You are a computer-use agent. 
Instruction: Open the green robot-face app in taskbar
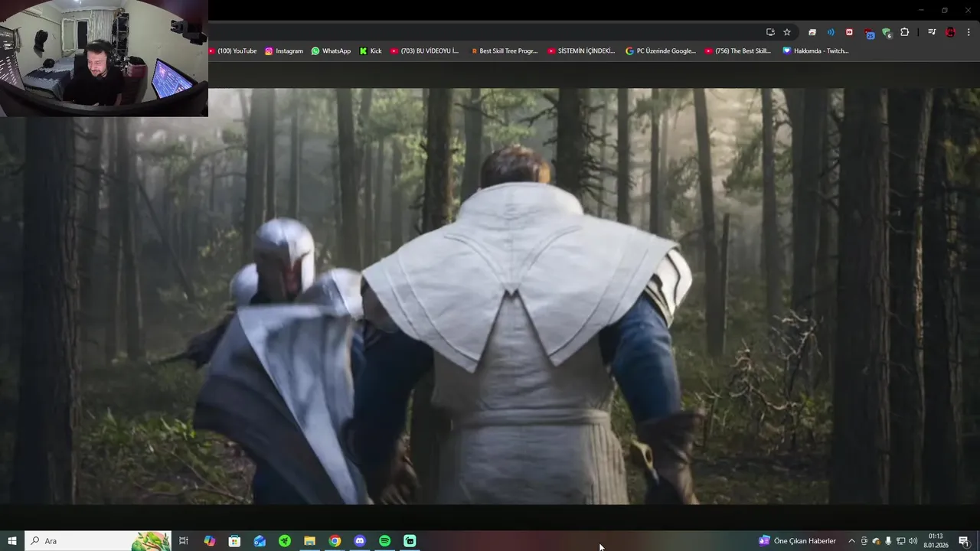pyautogui.click(x=410, y=541)
